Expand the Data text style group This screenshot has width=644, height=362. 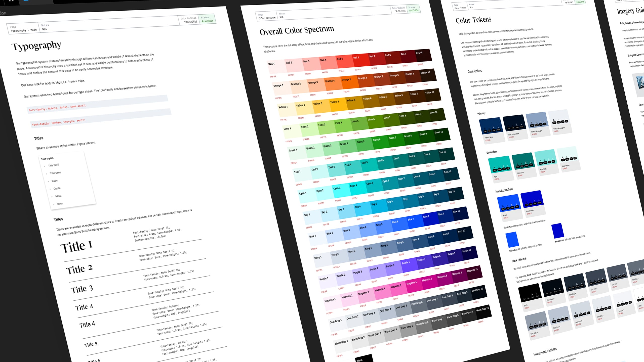pos(54,204)
